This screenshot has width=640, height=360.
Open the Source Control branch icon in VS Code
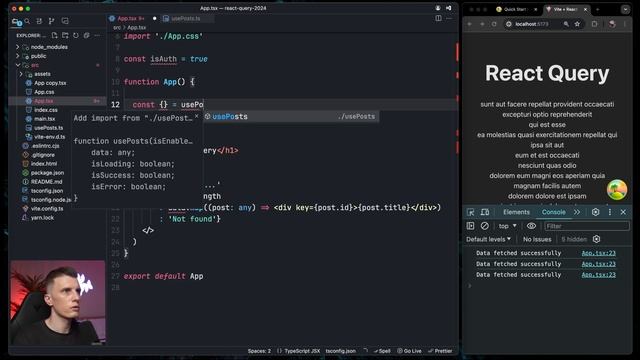click(51, 21)
